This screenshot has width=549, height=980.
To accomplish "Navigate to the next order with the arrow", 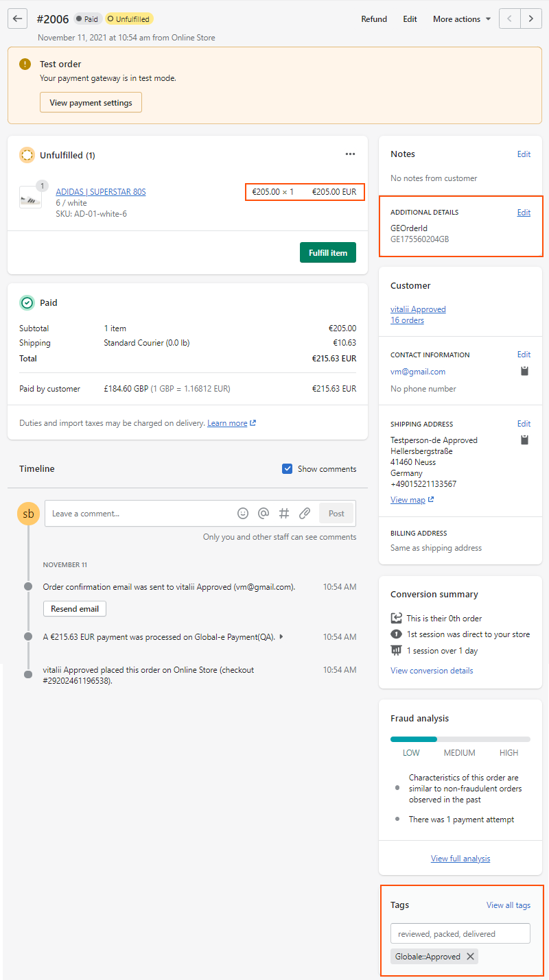I will coord(531,19).
